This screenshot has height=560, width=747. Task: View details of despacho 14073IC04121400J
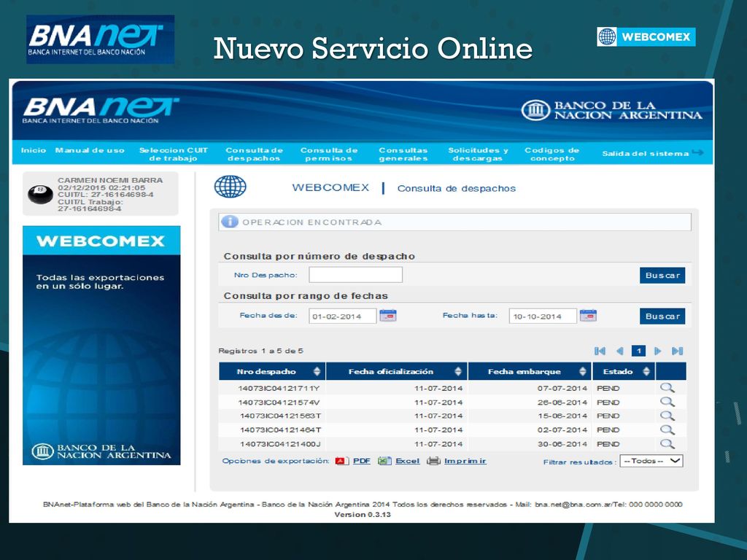667,444
